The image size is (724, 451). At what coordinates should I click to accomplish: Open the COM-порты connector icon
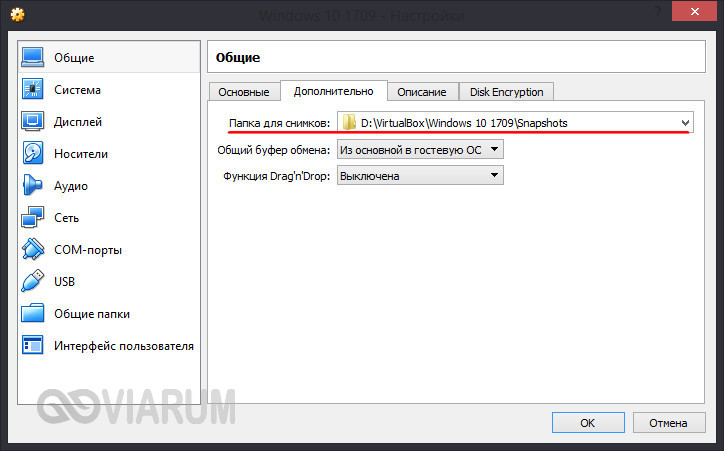[x=32, y=249]
